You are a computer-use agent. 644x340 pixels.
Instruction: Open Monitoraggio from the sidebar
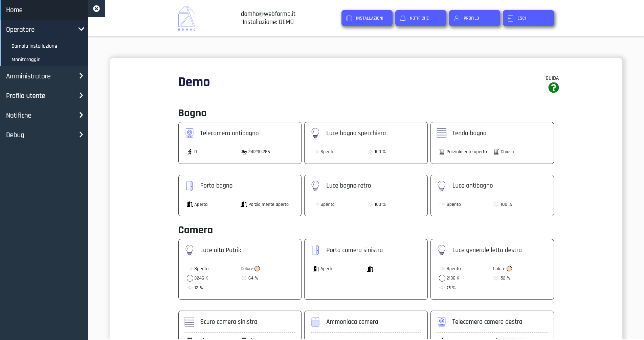pyautogui.click(x=26, y=59)
